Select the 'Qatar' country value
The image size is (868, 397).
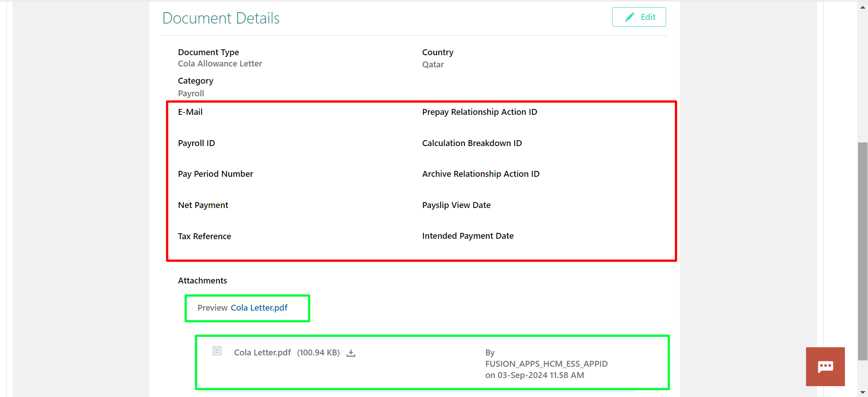[x=433, y=65]
